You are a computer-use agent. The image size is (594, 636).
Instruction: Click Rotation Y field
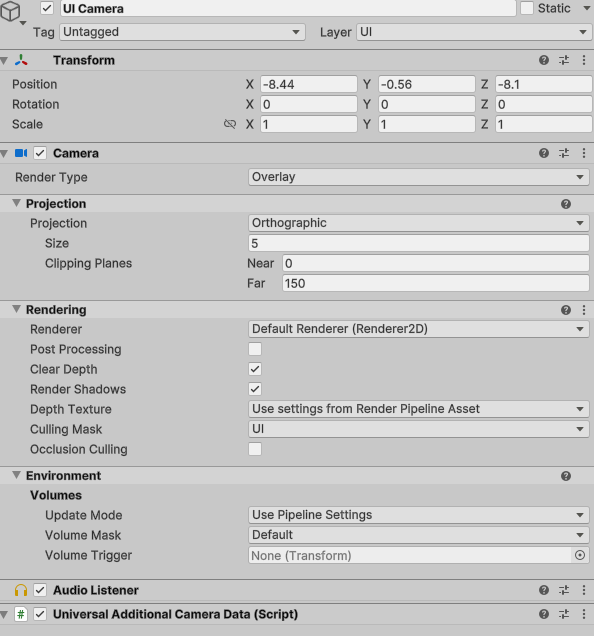pos(426,104)
